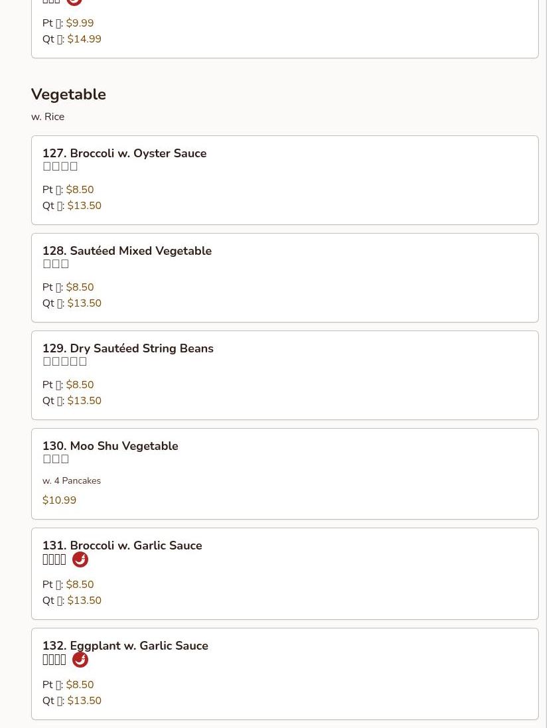Select quart $13.50 for Broccoli w. Garlic Sauce
This screenshot has width=560, height=728.
click(x=84, y=601)
